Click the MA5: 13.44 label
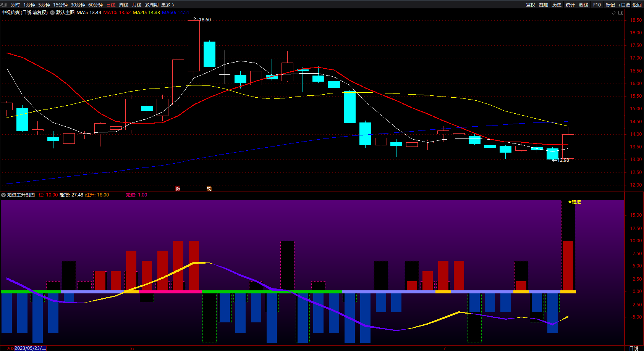Image resolution: width=644 pixels, height=351 pixels. 89,13
